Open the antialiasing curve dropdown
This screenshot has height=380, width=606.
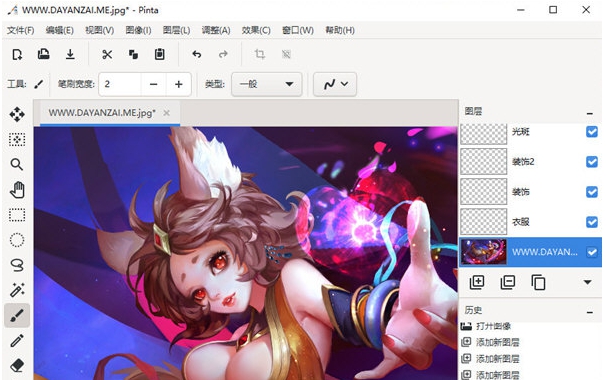click(x=335, y=84)
